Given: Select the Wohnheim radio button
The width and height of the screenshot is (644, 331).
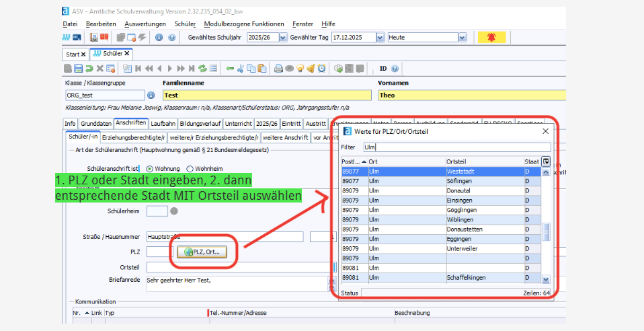Looking at the screenshot, I should click(190, 168).
